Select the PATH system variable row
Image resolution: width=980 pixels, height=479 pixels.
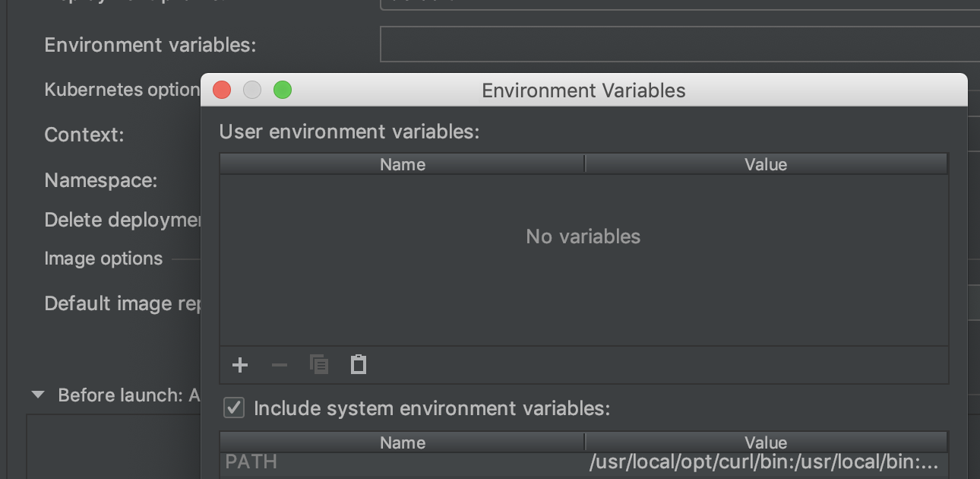click(x=403, y=462)
